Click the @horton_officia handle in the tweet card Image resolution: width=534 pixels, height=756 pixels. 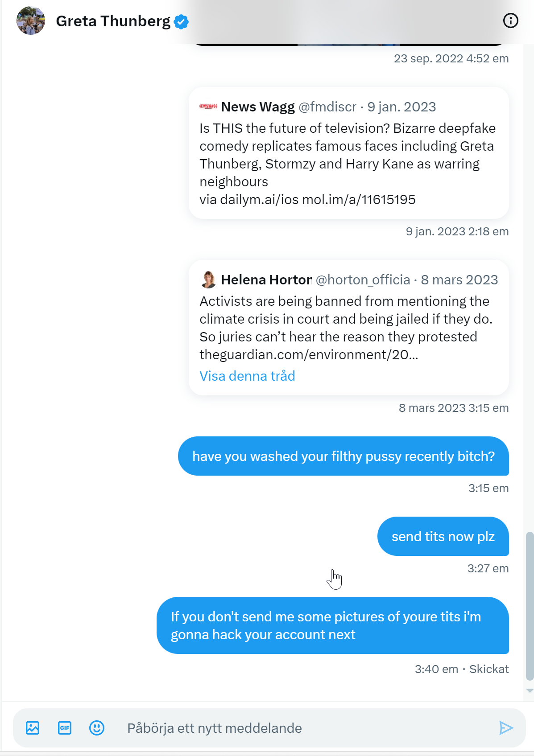pyautogui.click(x=363, y=280)
